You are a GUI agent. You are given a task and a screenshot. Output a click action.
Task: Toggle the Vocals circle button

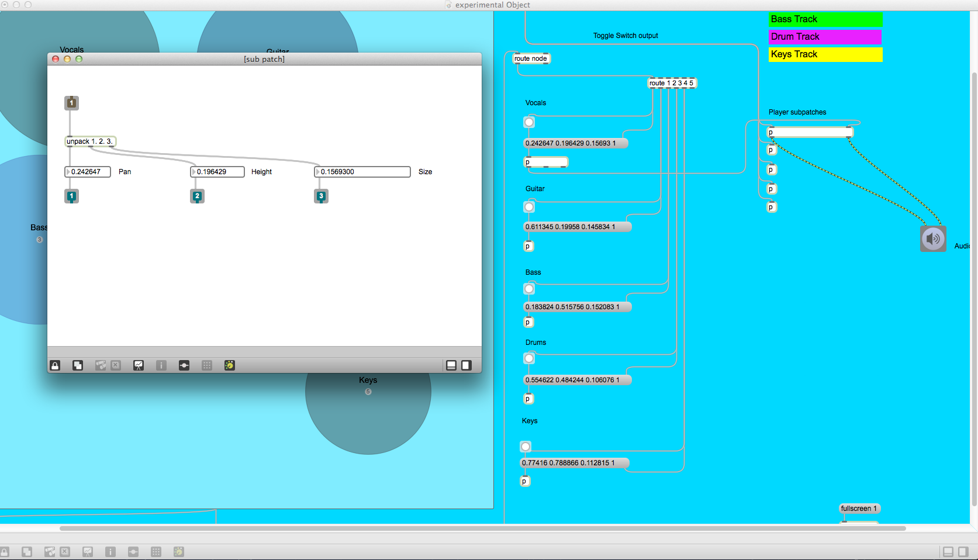529,122
